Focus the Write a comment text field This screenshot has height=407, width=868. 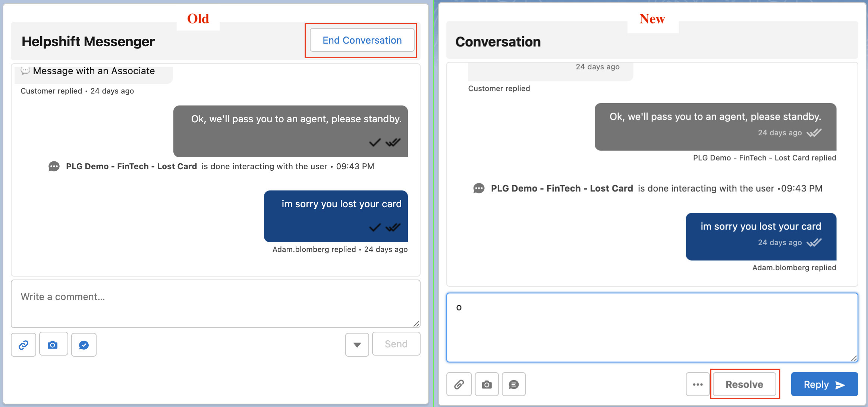click(215, 303)
